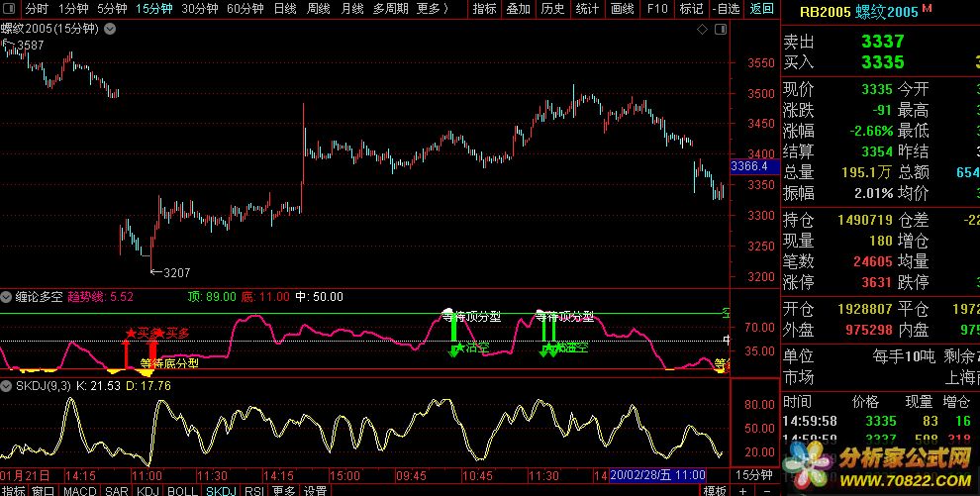Click the highlighted 20/02/28 date on timeline

pyautogui.click(x=643, y=475)
